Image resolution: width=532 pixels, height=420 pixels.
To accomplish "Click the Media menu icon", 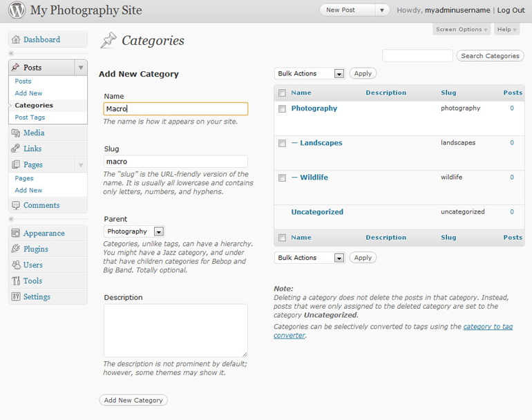I will click(17, 133).
